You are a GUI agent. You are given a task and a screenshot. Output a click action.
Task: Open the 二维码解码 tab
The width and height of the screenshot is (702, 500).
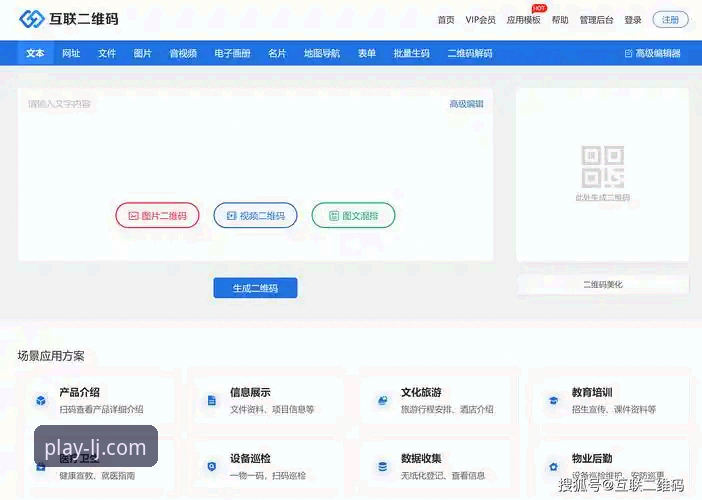click(x=470, y=53)
